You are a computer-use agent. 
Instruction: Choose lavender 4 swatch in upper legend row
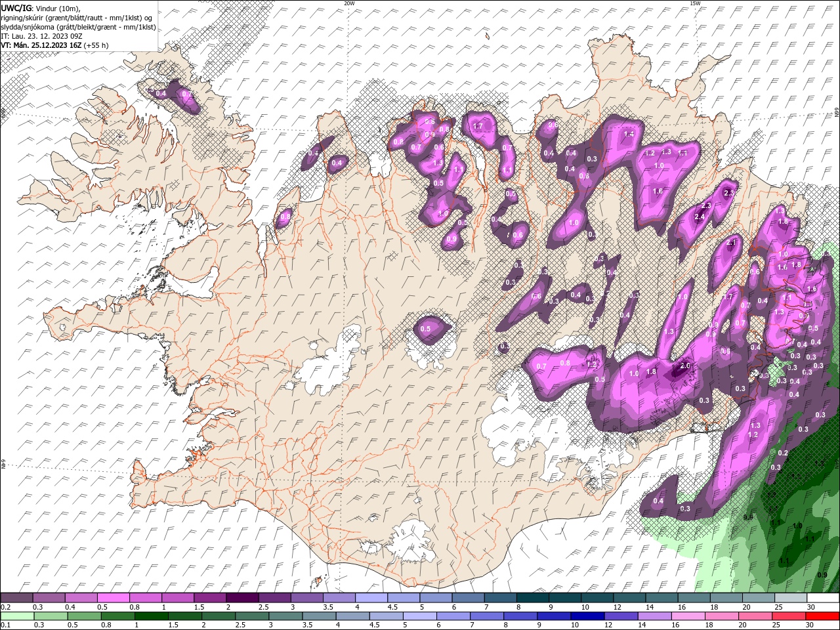tap(370, 598)
